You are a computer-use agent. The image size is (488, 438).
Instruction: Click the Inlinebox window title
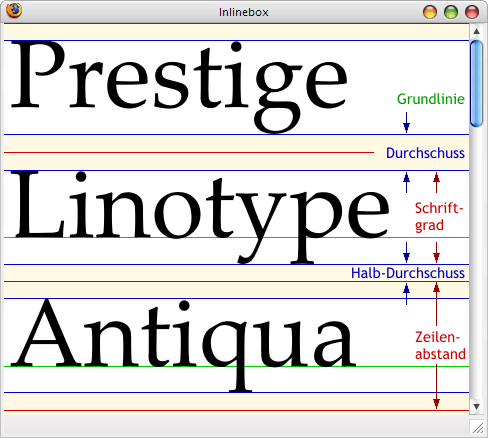244,12
